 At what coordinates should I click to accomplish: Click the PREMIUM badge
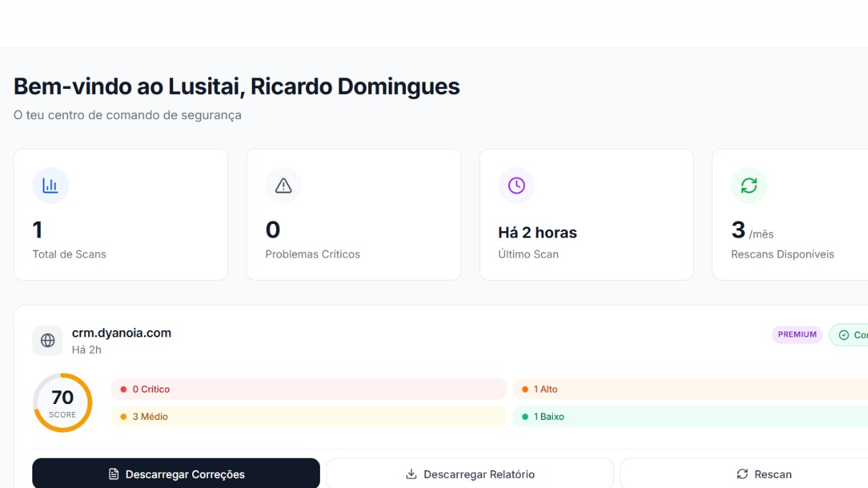point(797,334)
